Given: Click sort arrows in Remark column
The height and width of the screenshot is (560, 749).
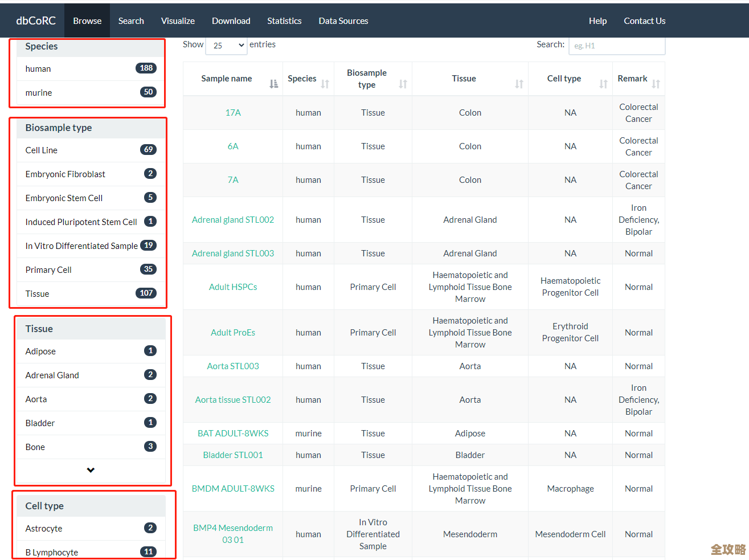Looking at the screenshot, I should coord(656,84).
